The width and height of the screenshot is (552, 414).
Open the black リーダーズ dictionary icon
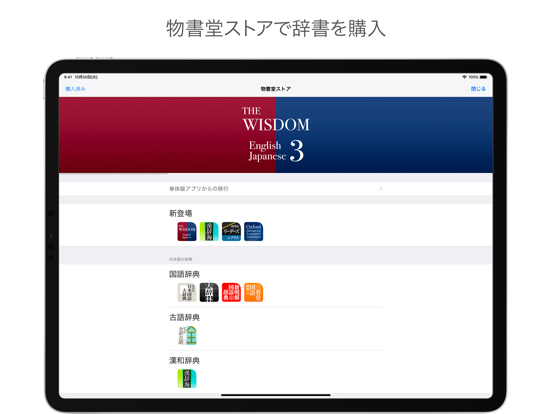click(231, 232)
